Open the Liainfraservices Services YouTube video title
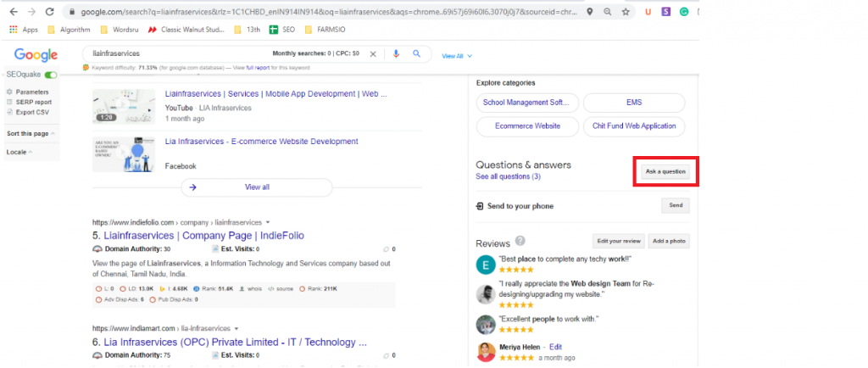 tap(275, 94)
